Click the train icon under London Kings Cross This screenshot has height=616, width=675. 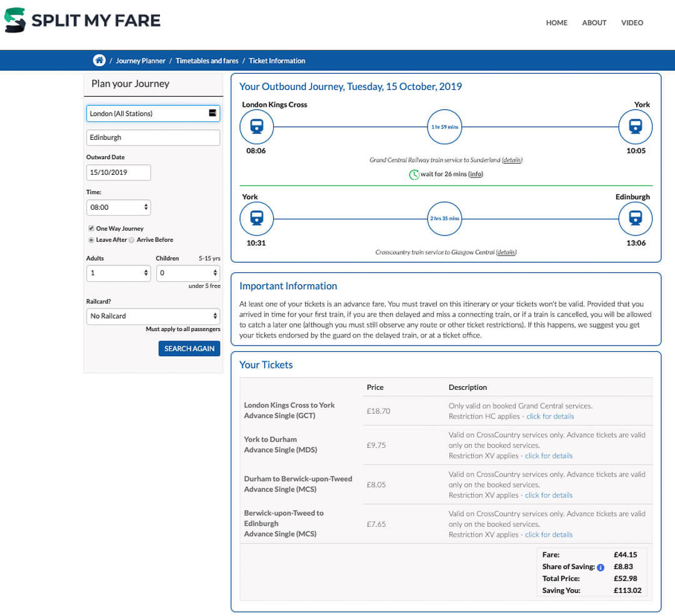[257, 126]
